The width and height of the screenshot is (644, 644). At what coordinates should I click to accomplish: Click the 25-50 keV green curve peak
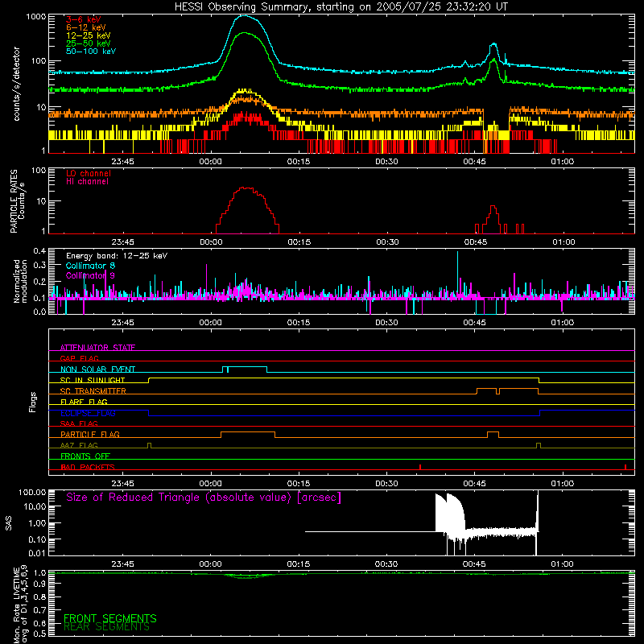point(245,33)
